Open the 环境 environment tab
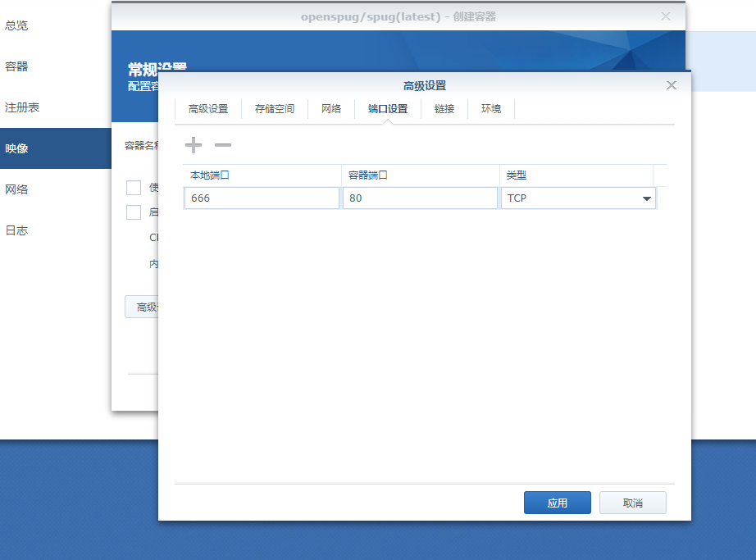This screenshot has width=756, height=560. click(490, 107)
